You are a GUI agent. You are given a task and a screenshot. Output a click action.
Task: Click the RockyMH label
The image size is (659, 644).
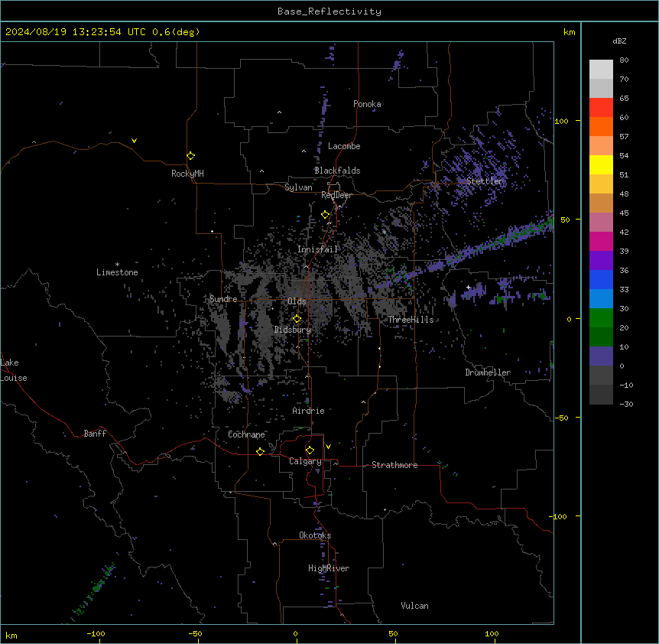(187, 174)
